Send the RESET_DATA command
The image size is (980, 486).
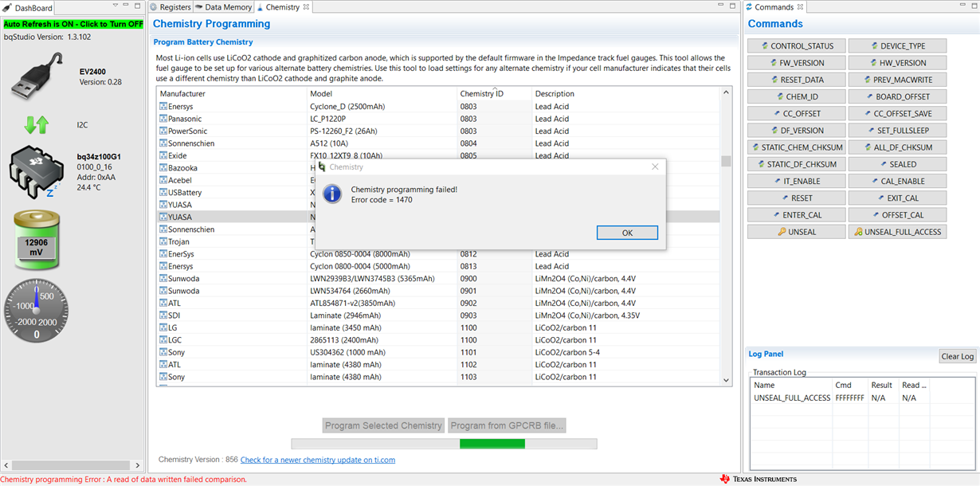point(796,80)
